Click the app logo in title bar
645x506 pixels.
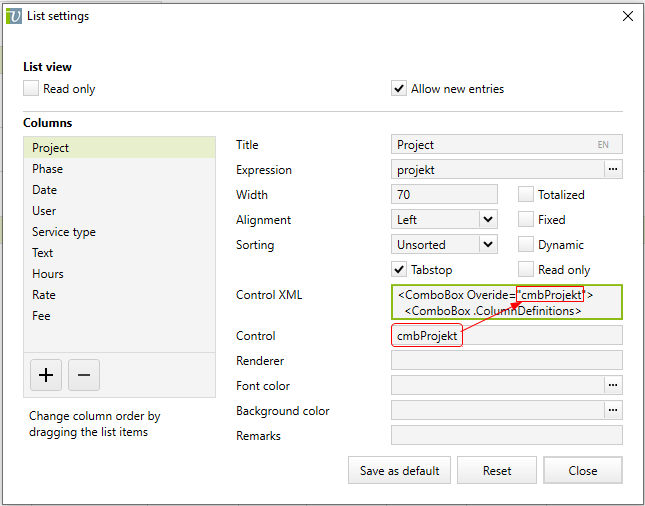[14, 16]
